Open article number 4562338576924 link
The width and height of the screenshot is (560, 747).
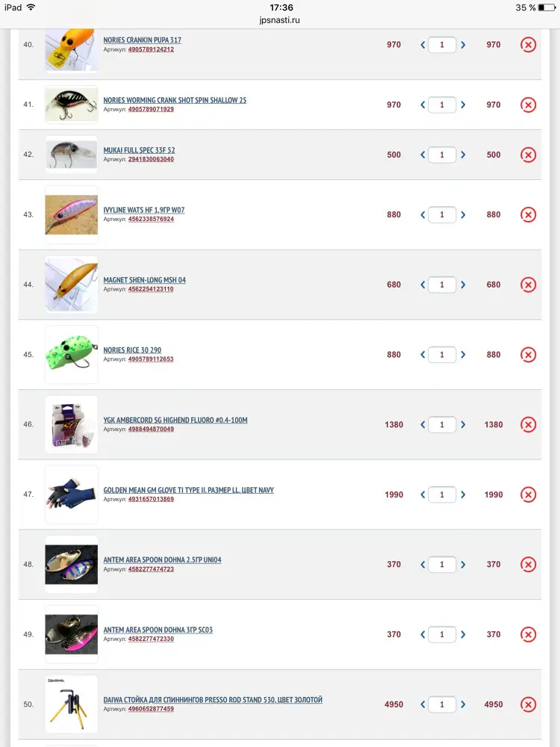[x=151, y=219]
